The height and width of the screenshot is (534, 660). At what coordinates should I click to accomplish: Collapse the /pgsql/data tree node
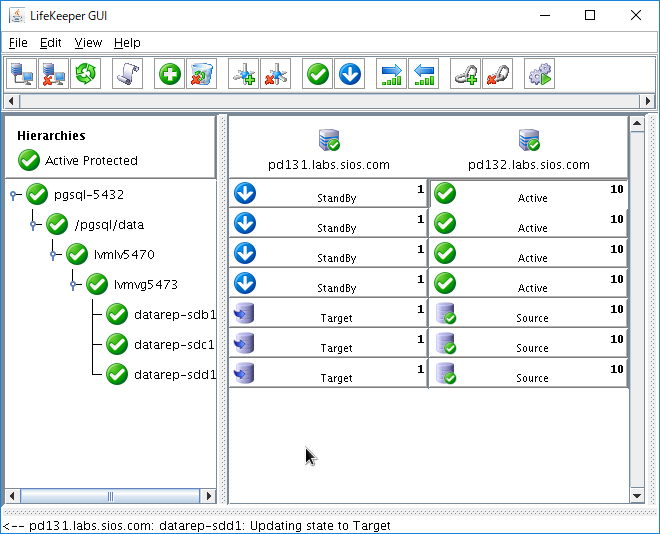(34, 225)
